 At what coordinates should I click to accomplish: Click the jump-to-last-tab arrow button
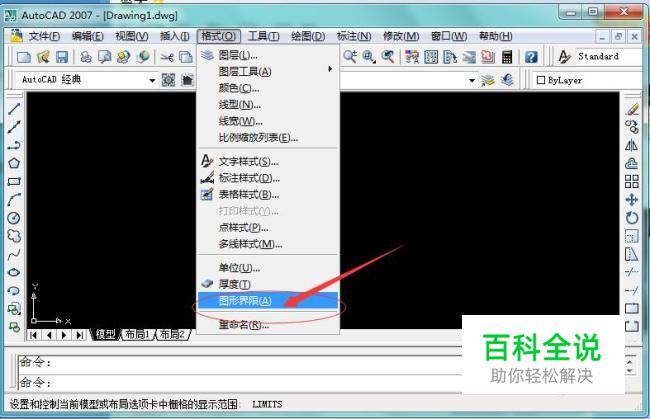[x=79, y=335]
